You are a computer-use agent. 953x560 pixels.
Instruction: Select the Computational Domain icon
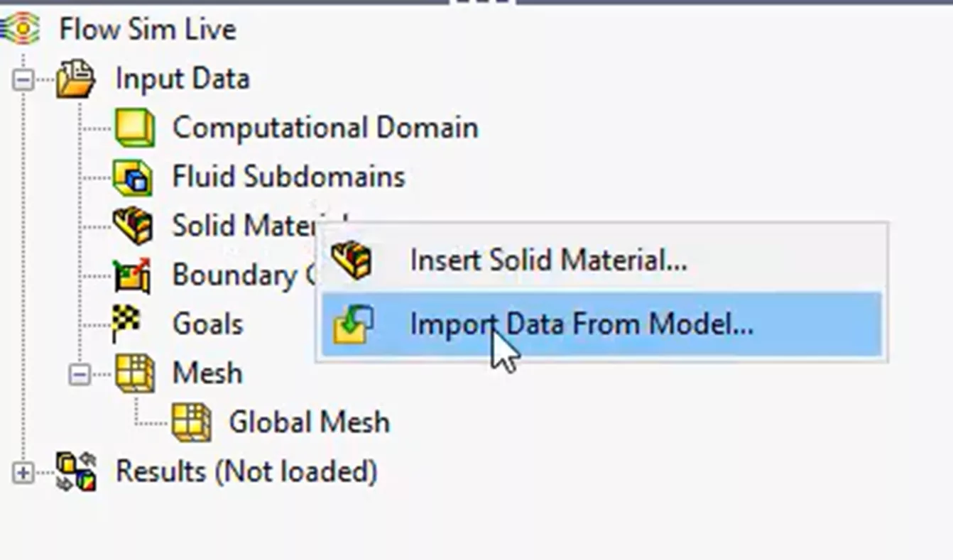click(135, 128)
